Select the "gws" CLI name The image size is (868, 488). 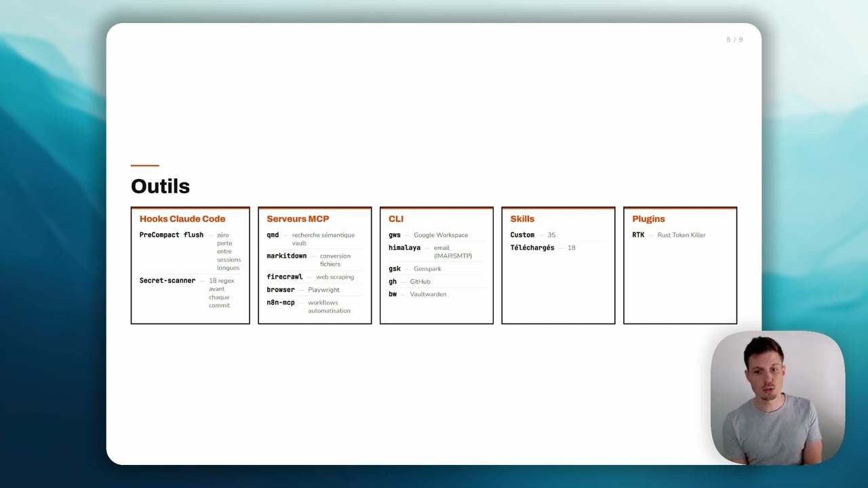[395, 235]
